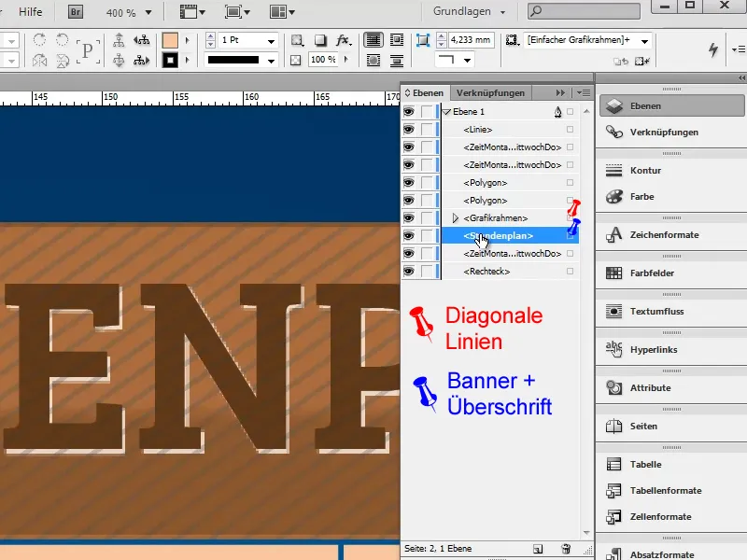Click the peach fill color swatch
747x560 pixels.
(170, 40)
